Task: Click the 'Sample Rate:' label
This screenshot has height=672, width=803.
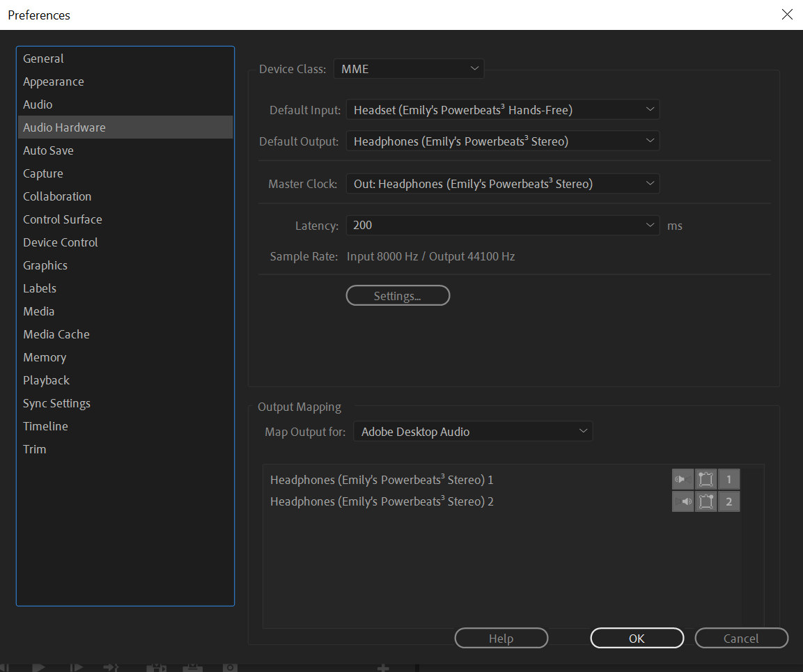Action: [304, 256]
